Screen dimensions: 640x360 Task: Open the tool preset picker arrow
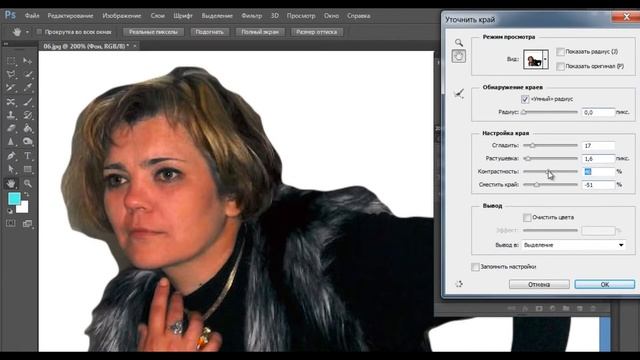(x=27, y=32)
